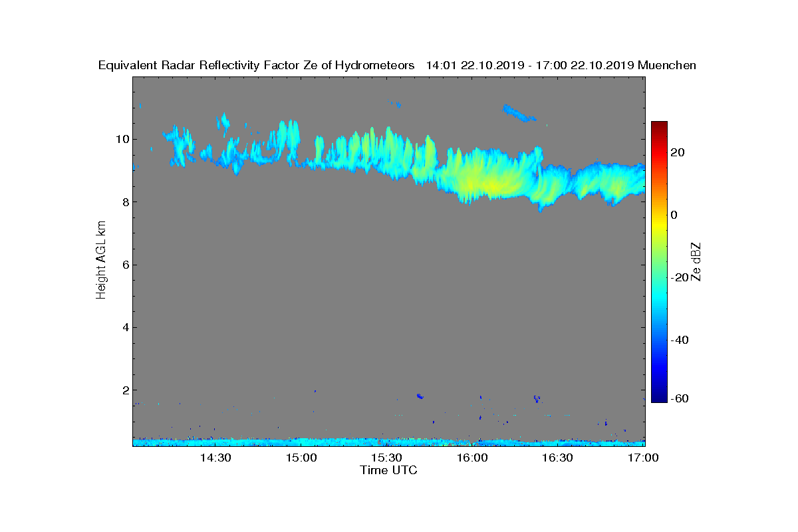798x532 pixels.
Task: Click the colorbar tick label -60
Action: (x=678, y=398)
